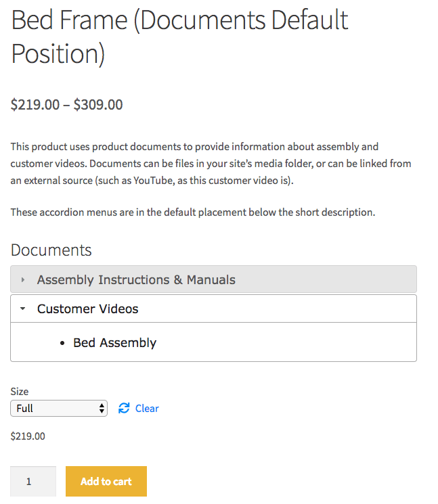
Task: Click the selected variation price $219.00
Action: coord(28,436)
